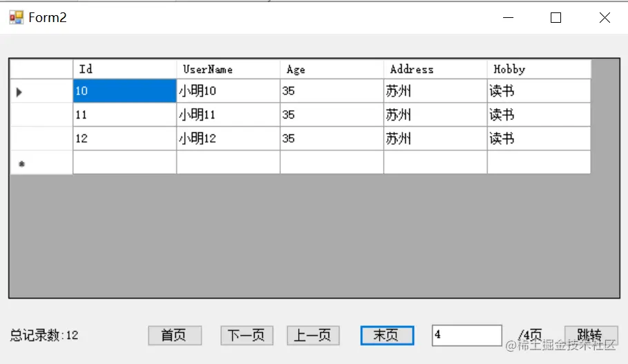Click empty UserName cell in the new row
This screenshot has width=628, height=364.
pyautogui.click(x=228, y=163)
